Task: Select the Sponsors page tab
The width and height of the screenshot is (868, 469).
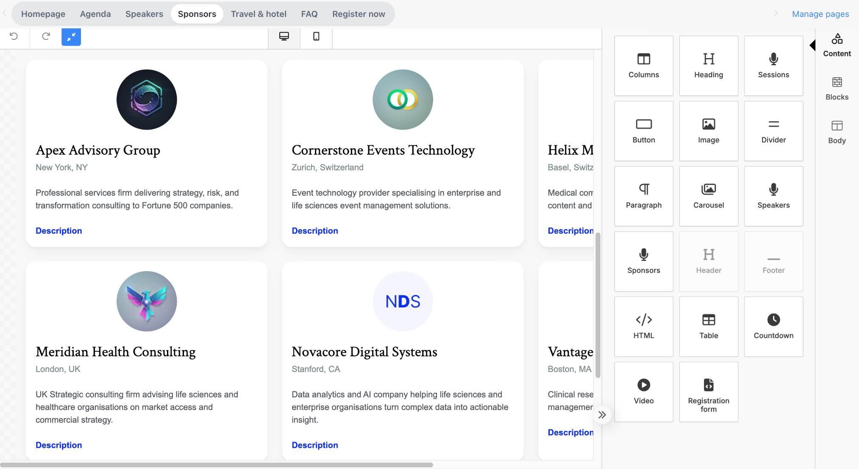Action: coord(197,14)
